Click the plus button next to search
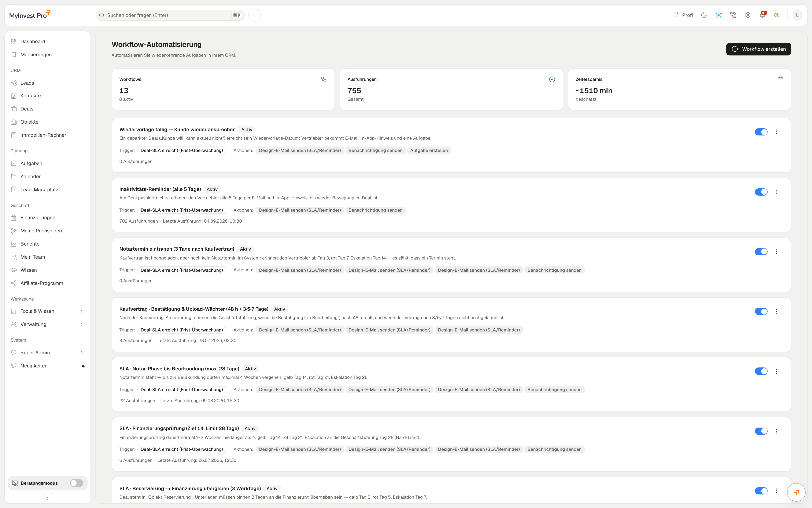Screen dimensions: 812x508 (255, 15)
